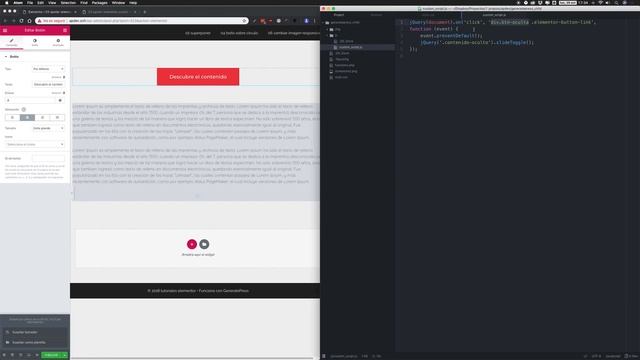Image resolution: width=640 pixels, height=360 pixels.
Task: Open the Edit menu in menu bar
Action: click(40, 3)
